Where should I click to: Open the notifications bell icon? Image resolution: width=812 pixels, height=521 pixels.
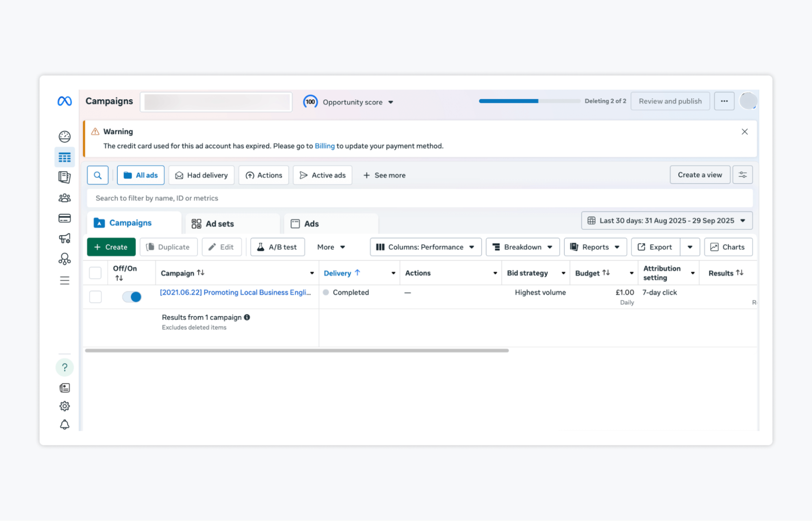tap(65, 425)
